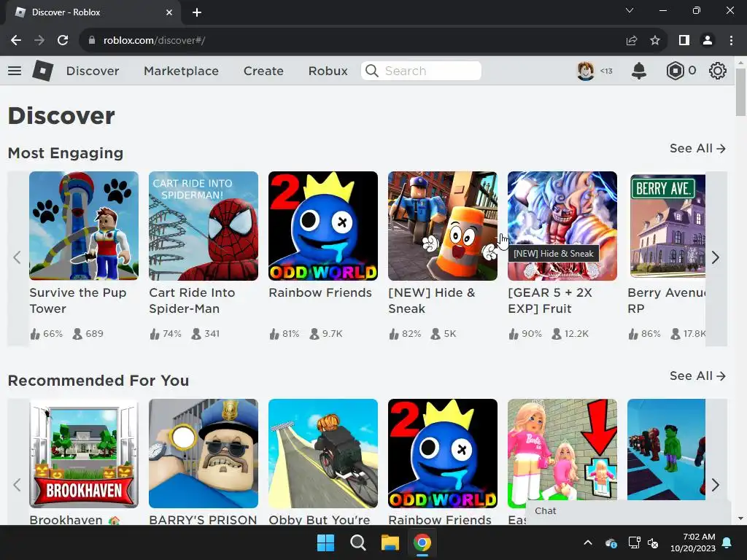Move Recommended For You carousel left
Screen dimensions: 747x560
(18, 485)
